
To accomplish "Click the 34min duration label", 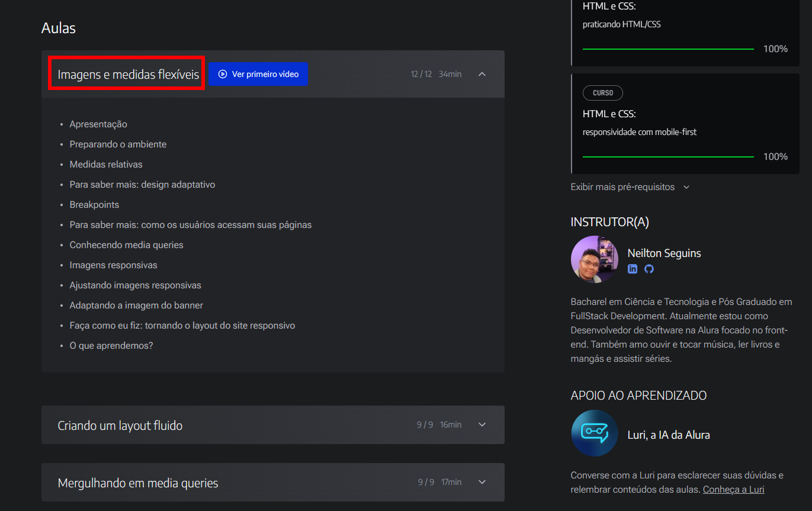I will click(450, 74).
